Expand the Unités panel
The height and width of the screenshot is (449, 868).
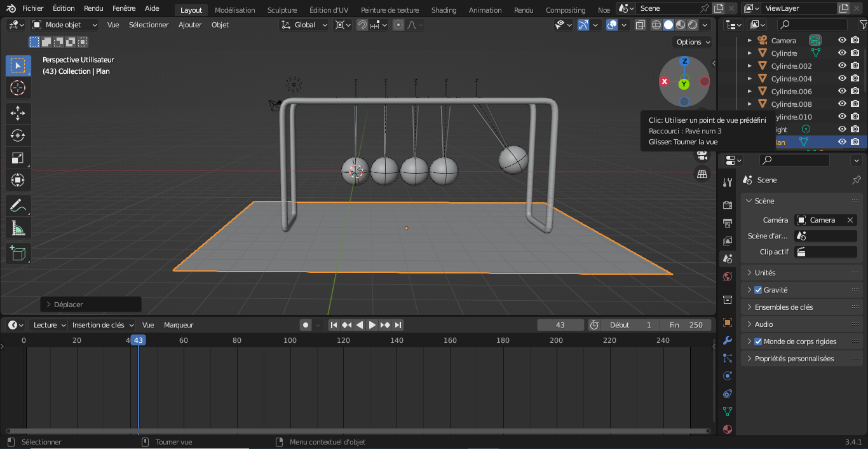point(765,273)
